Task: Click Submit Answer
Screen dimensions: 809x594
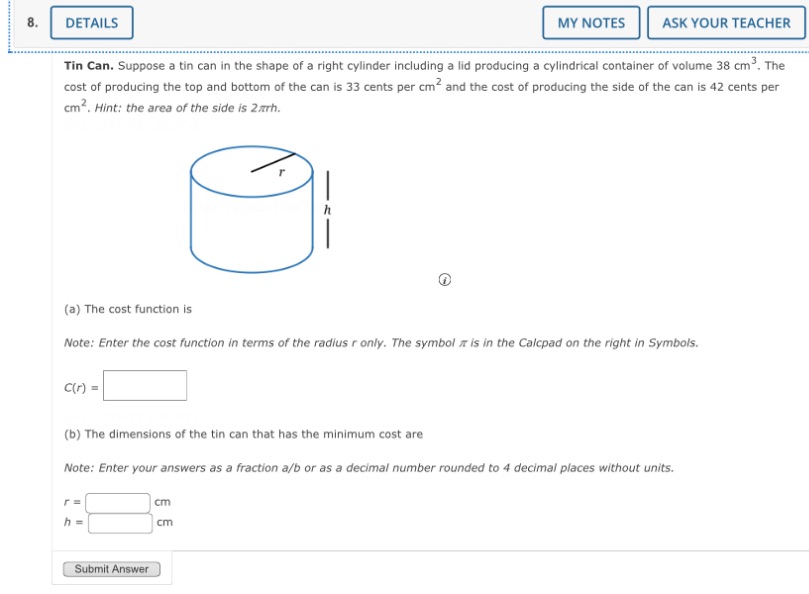Action: point(111,568)
